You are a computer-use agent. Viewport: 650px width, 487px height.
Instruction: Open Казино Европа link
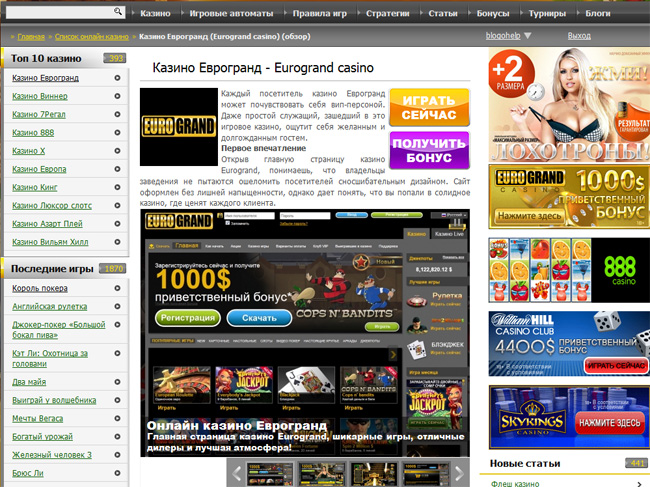click(x=39, y=169)
